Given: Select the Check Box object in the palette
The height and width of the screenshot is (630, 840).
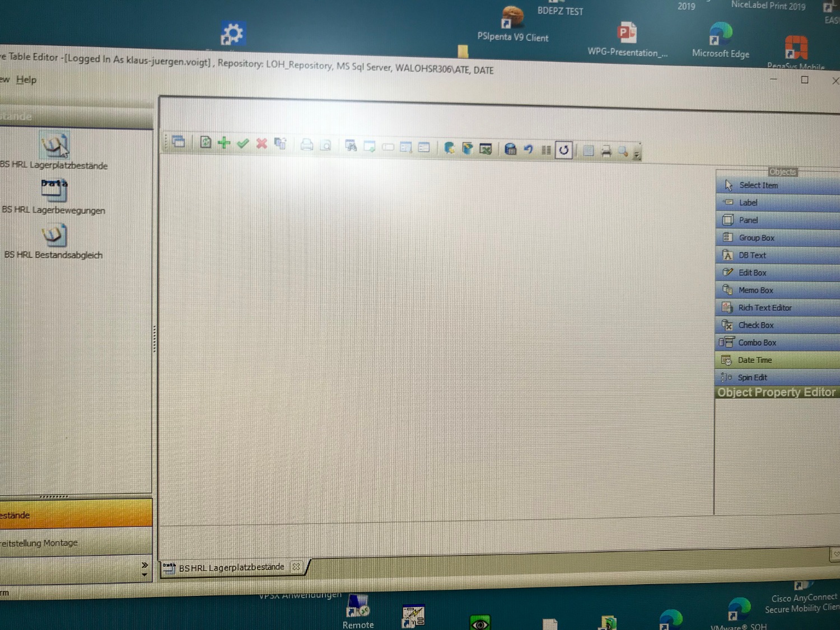Looking at the screenshot, I should coord(778,325).
